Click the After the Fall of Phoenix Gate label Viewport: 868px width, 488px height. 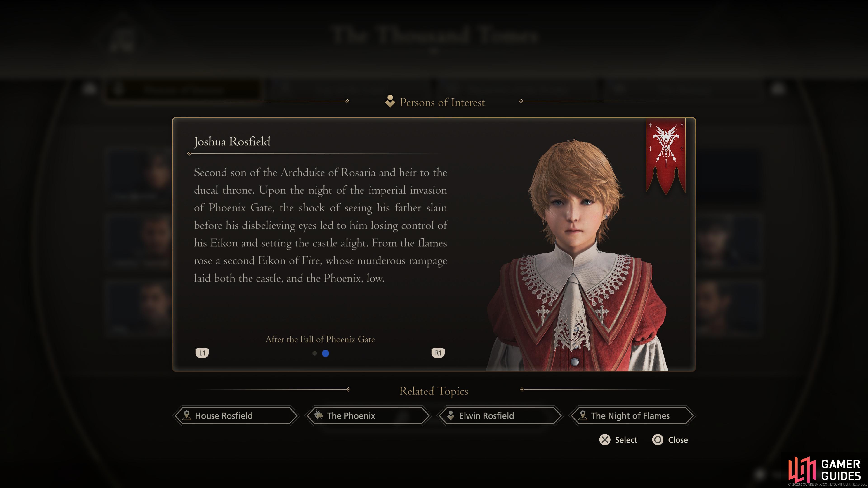coord(320,339)
